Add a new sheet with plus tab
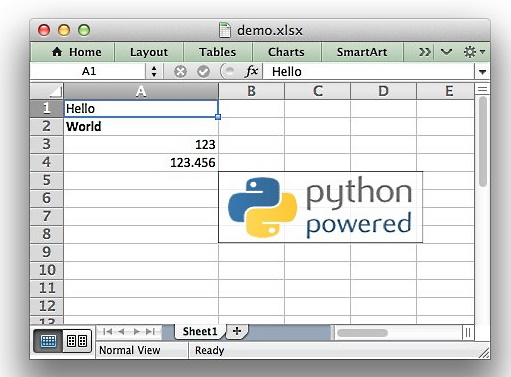 pos(237,331)
